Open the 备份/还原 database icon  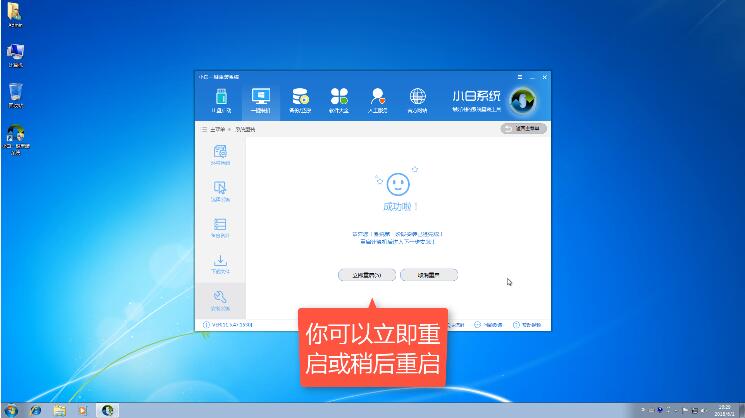[x=300, y=100]
